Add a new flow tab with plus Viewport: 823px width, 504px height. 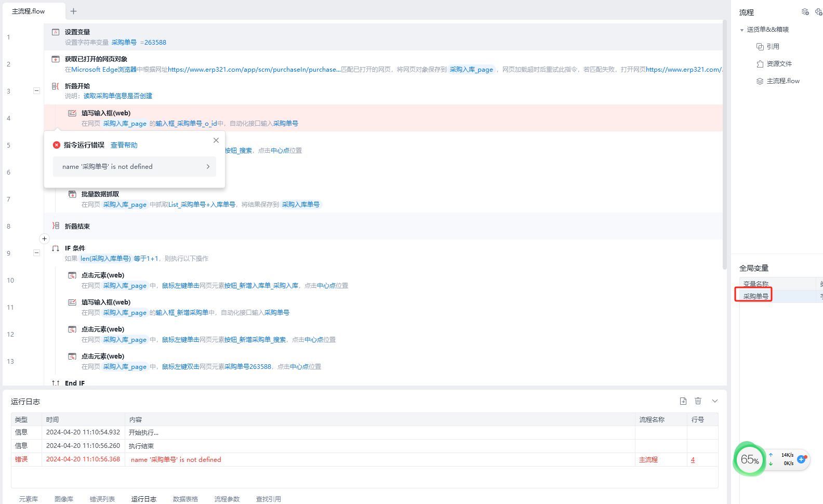[74, 11]
